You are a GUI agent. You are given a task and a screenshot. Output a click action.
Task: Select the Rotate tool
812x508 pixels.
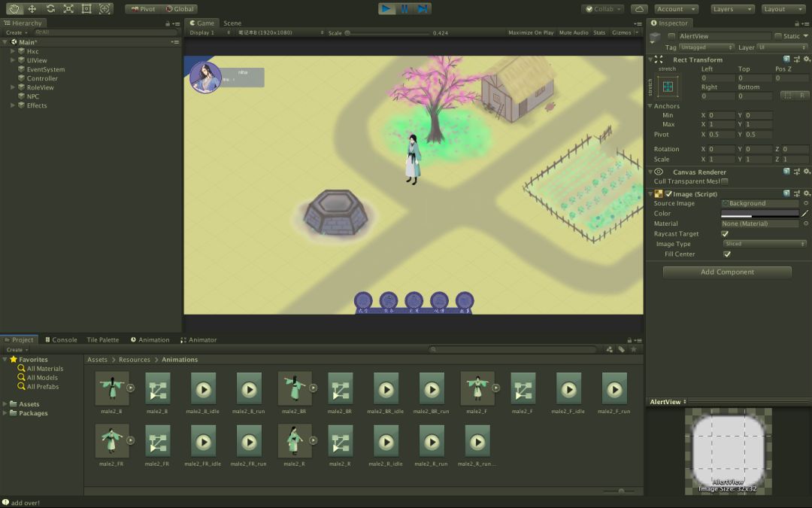click(x=50, y=9)
